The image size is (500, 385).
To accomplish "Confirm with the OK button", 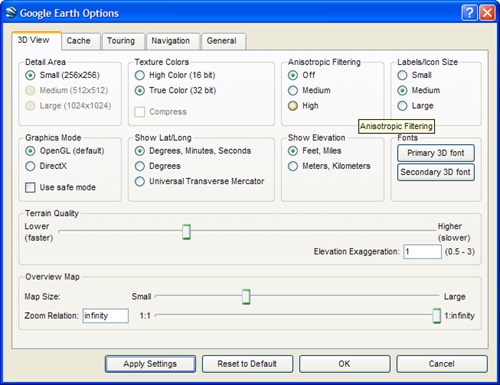I will (x=345, y=364).
